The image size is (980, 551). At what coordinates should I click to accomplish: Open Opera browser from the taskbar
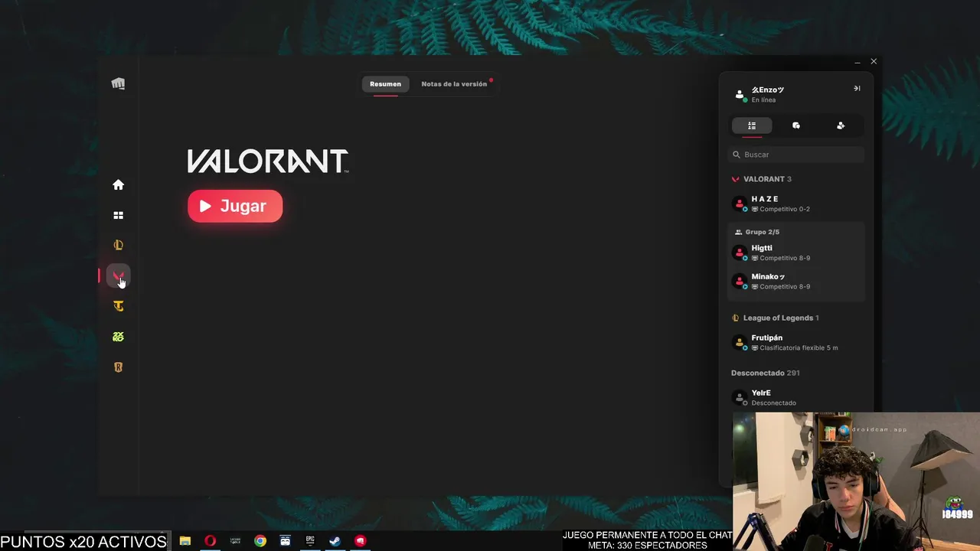tap(210, 540)
